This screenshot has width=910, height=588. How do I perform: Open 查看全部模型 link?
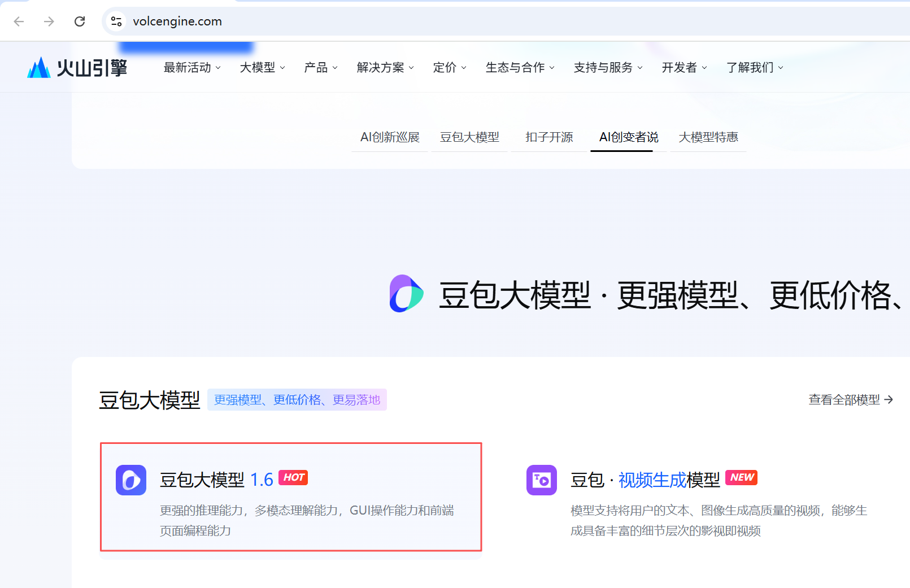(x=851, y=399)
